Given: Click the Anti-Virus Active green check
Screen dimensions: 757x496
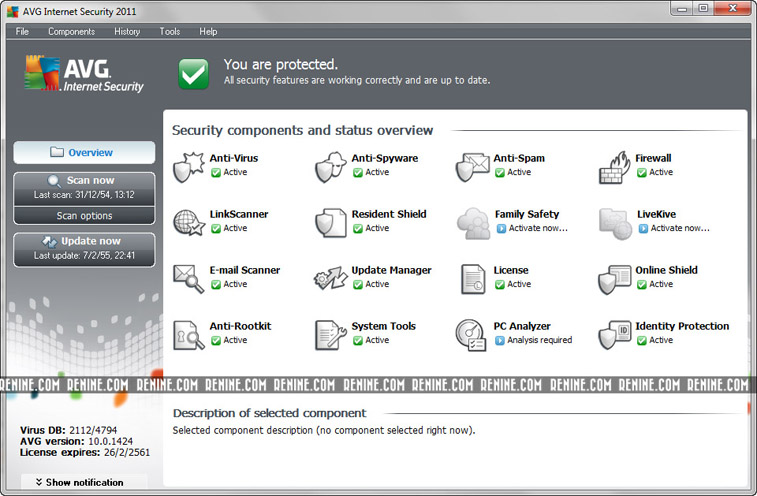Looking at the screenshot, I should tap(216, 172).
